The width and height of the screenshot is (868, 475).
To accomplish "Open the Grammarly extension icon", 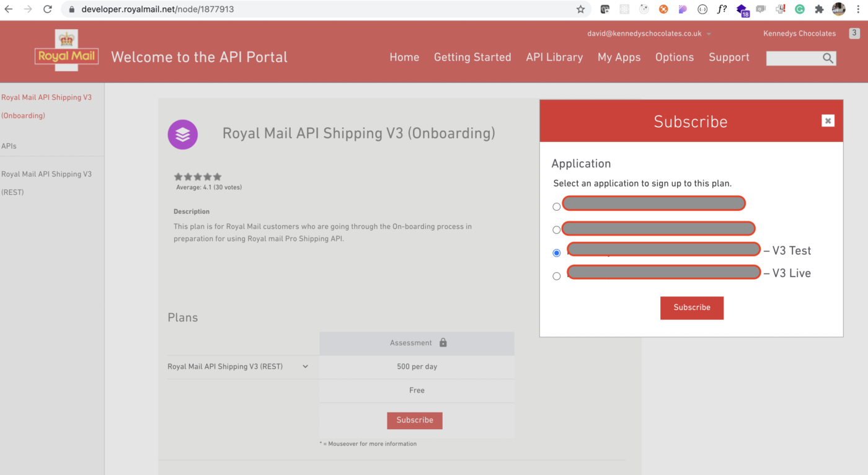I will click(x=800, y=9).
